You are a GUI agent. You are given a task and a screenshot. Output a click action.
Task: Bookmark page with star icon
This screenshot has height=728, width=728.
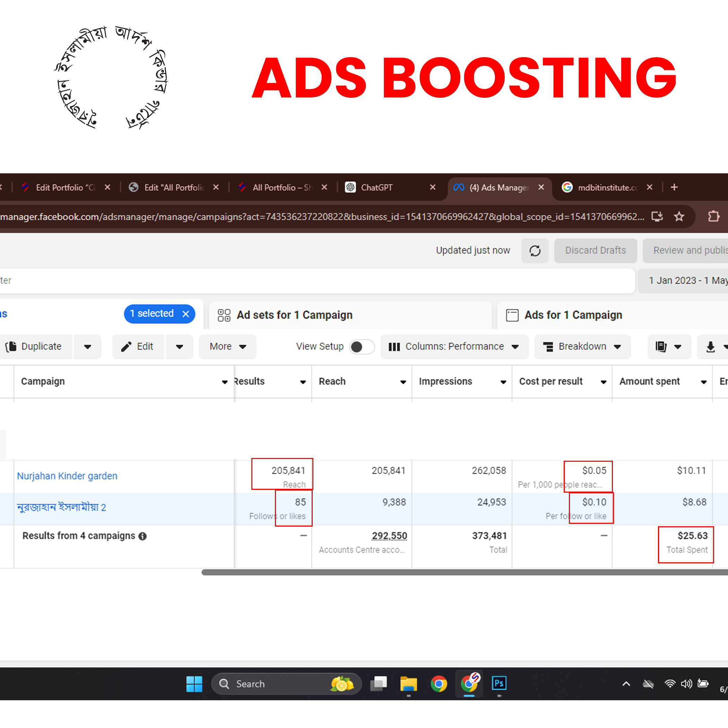(x=679, y=217)
